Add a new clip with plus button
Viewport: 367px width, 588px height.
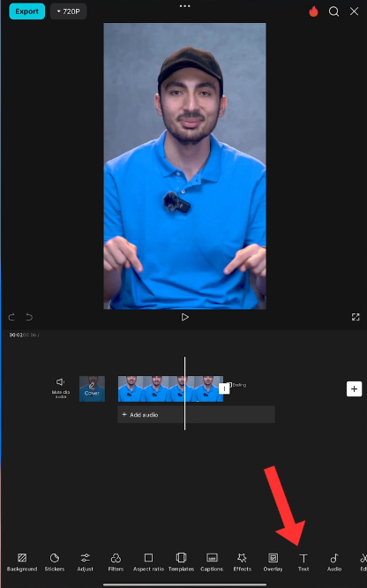point(355,388)
